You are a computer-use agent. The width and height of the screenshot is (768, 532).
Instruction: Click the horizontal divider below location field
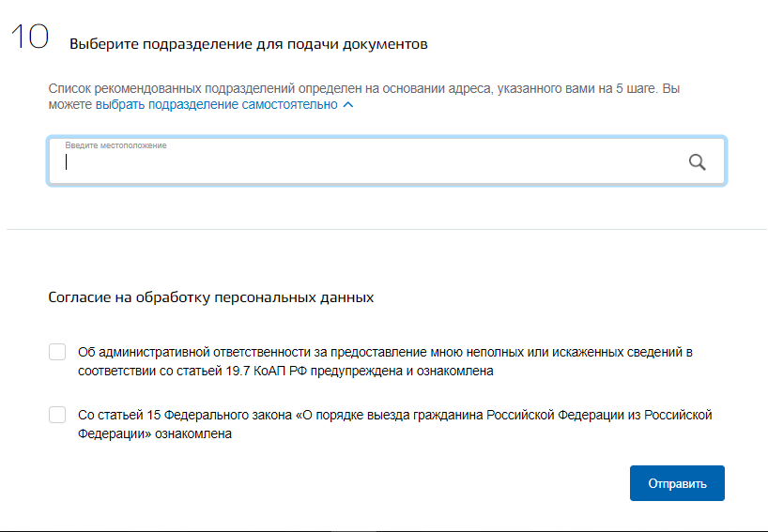387,229
